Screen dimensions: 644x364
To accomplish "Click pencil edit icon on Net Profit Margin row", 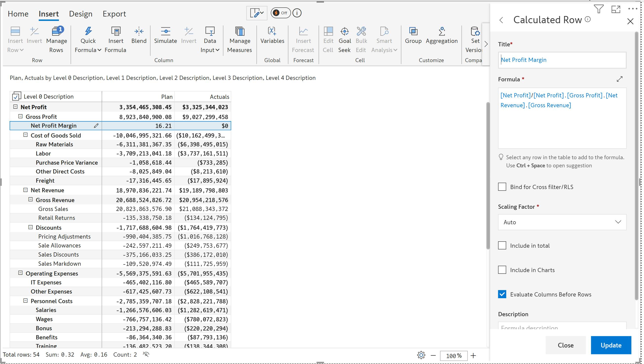I will coord(96,126).
